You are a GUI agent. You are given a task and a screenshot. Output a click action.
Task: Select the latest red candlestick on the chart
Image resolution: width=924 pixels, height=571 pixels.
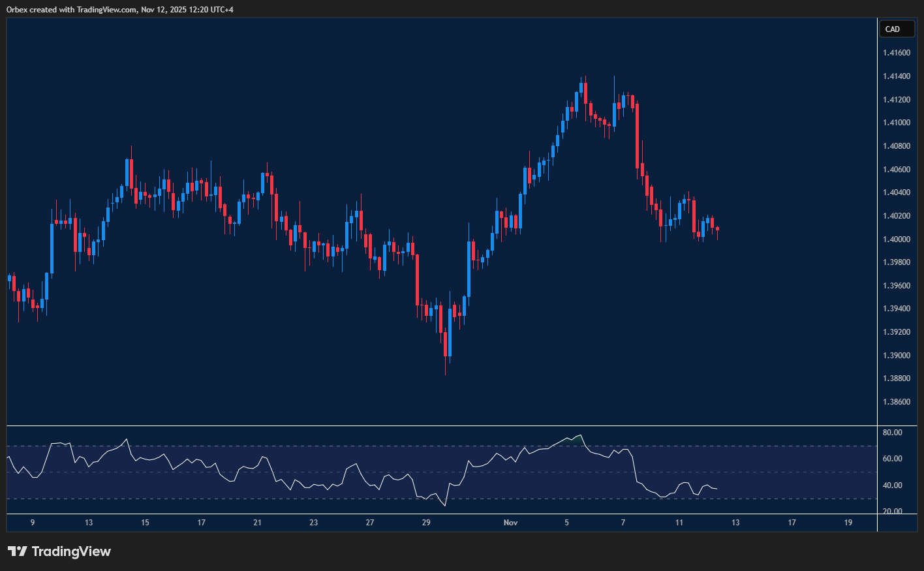[716, 230]
